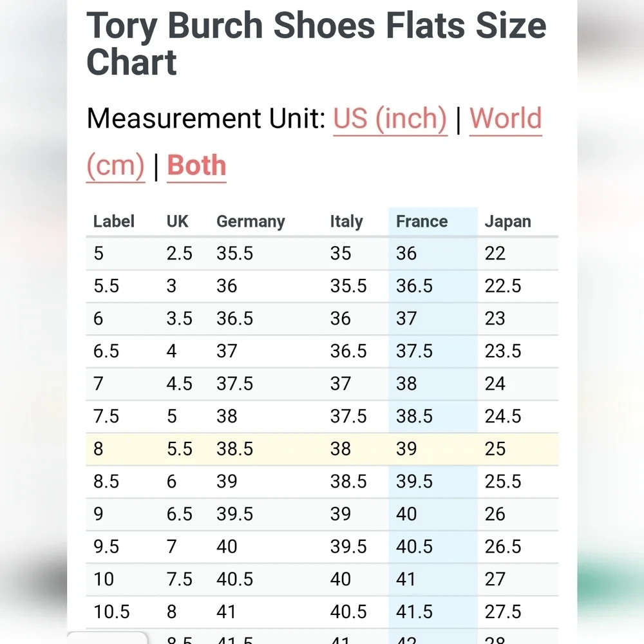Click the Label column header
Screen dimensions: 644x644
coord(114,222)
